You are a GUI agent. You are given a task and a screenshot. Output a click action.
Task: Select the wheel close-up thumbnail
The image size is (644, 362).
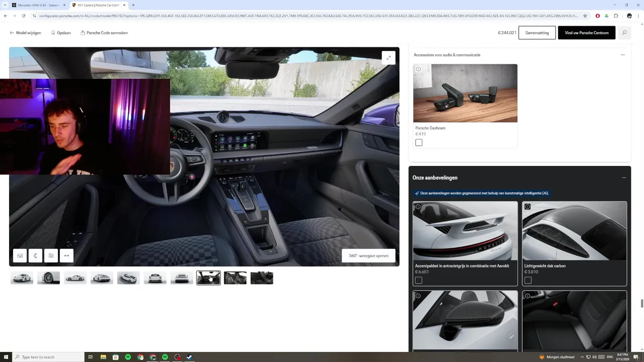click(x=48, y=278)
